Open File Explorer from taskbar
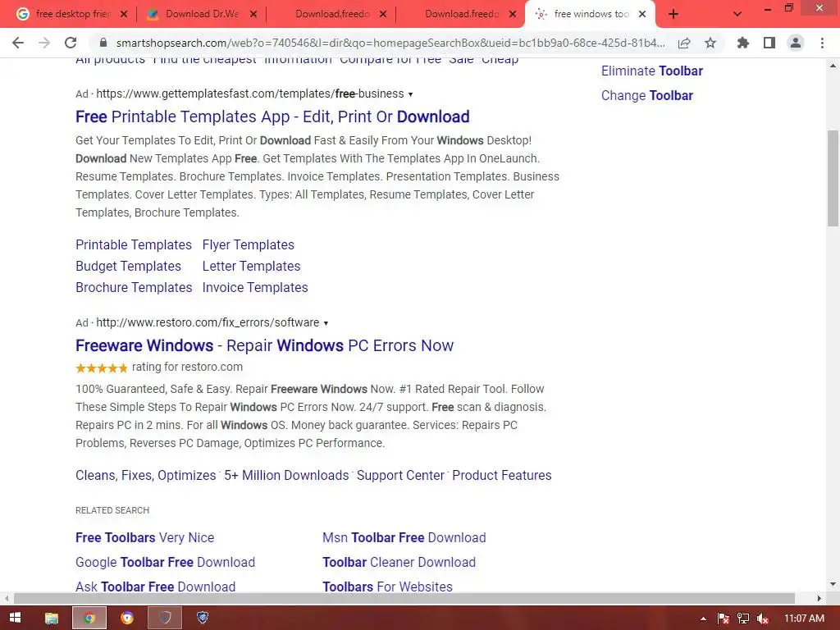The width and height of the screenshot is (840, 630). pos(52,618)
